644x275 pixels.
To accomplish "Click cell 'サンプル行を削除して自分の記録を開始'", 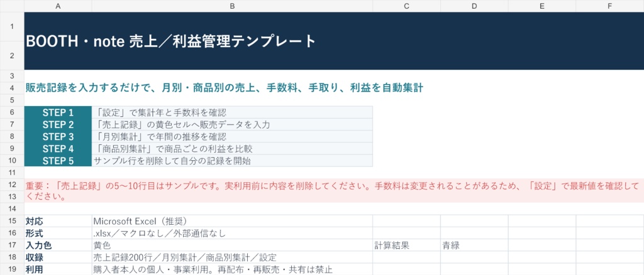I will point(232,161).
